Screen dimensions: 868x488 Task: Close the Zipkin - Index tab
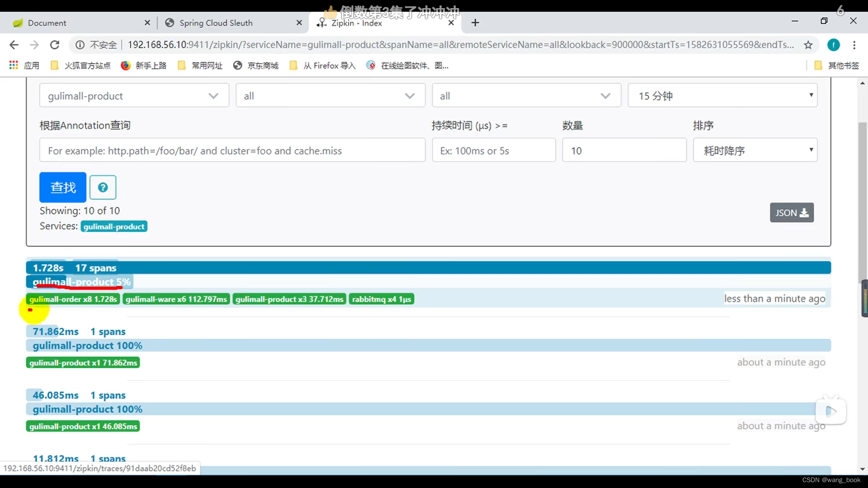(x=451, y=23)
